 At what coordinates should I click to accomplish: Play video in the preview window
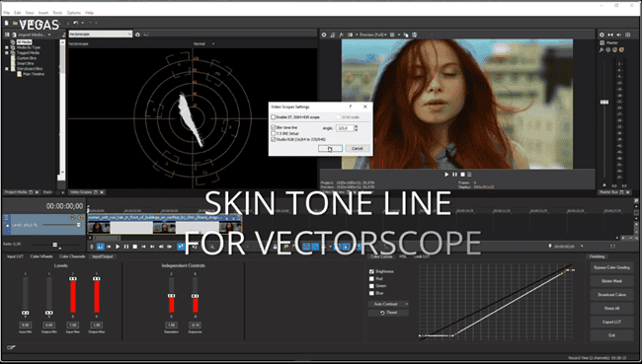446,175
